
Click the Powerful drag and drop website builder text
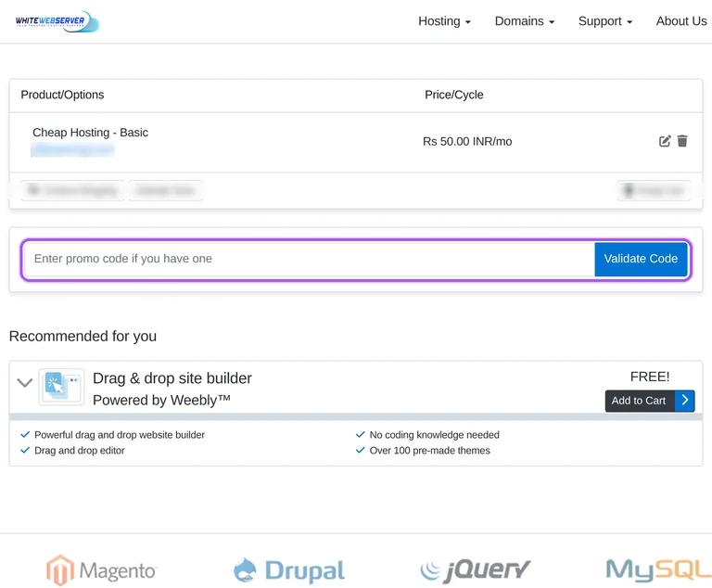tap(120, 435)
